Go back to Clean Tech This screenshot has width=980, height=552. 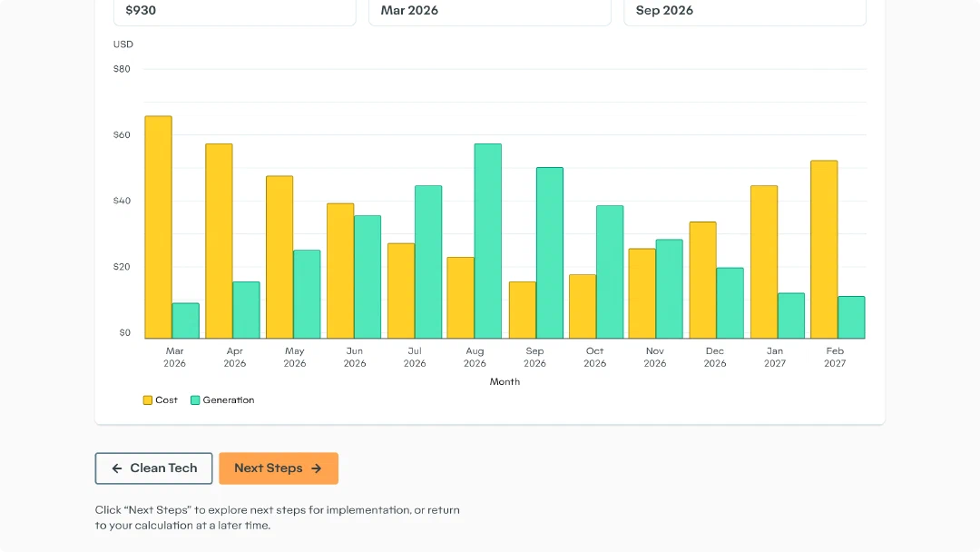tap(153, 468)
